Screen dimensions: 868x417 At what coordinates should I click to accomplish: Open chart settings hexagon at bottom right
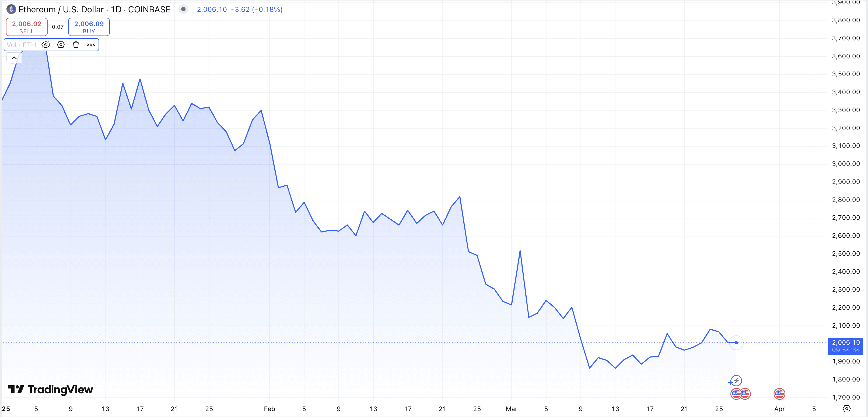847,409
